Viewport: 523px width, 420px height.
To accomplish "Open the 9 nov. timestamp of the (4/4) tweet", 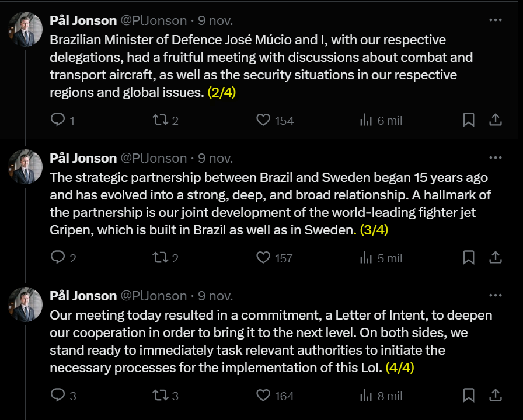I will [215, 296].
